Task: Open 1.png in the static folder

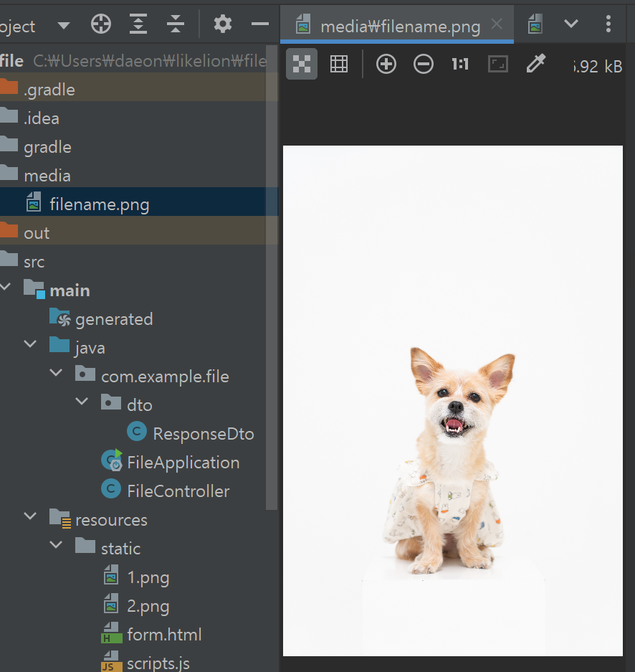Action: click(148, 578)
